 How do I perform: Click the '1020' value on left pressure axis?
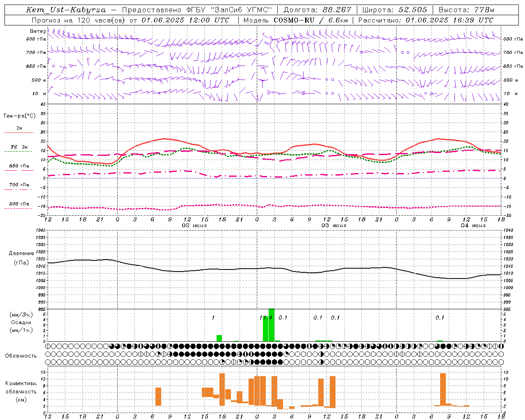tap(41, 259)
